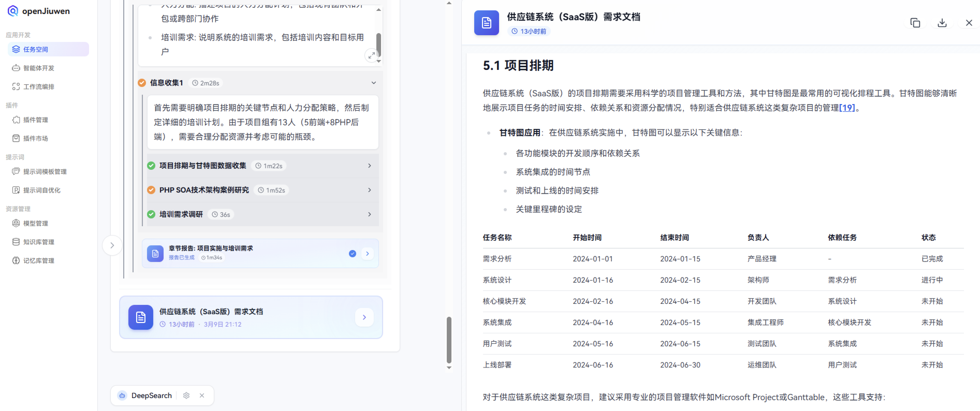Open DeepSearch settings gear

click(186, 395)
